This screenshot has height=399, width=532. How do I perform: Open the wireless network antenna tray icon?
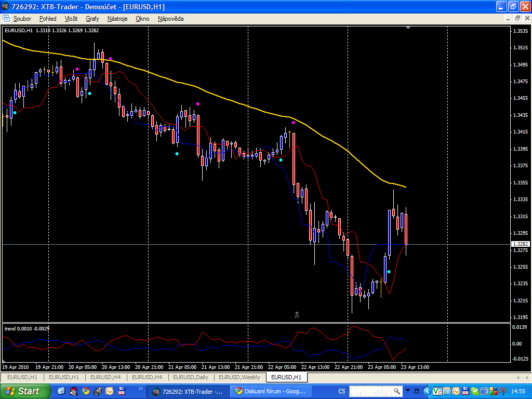tap(503, 391)
